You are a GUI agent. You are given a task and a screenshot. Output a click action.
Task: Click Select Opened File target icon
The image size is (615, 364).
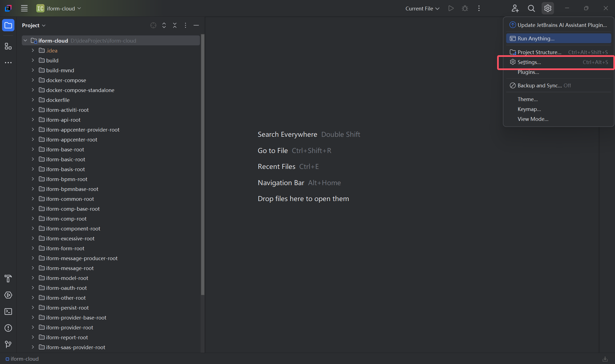[x=153, y=25]
